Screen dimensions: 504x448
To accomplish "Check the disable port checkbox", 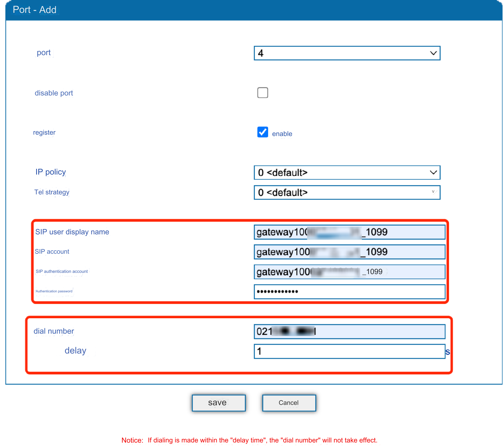I will (263, 92).
